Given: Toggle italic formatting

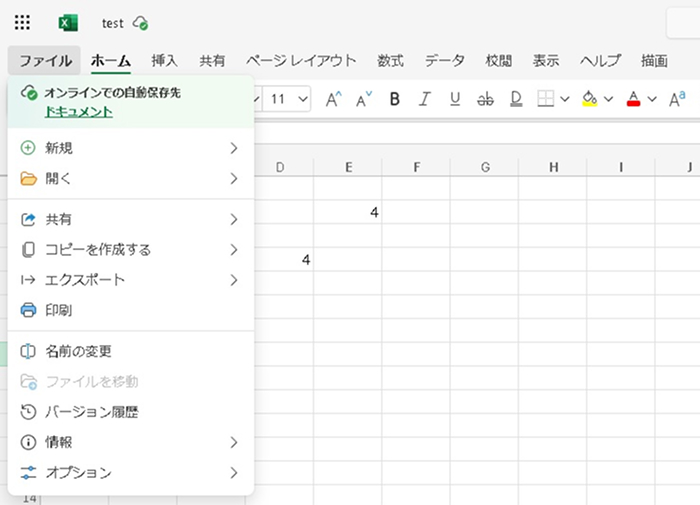Looking at the screenshot, I should [x=425, y=99].
